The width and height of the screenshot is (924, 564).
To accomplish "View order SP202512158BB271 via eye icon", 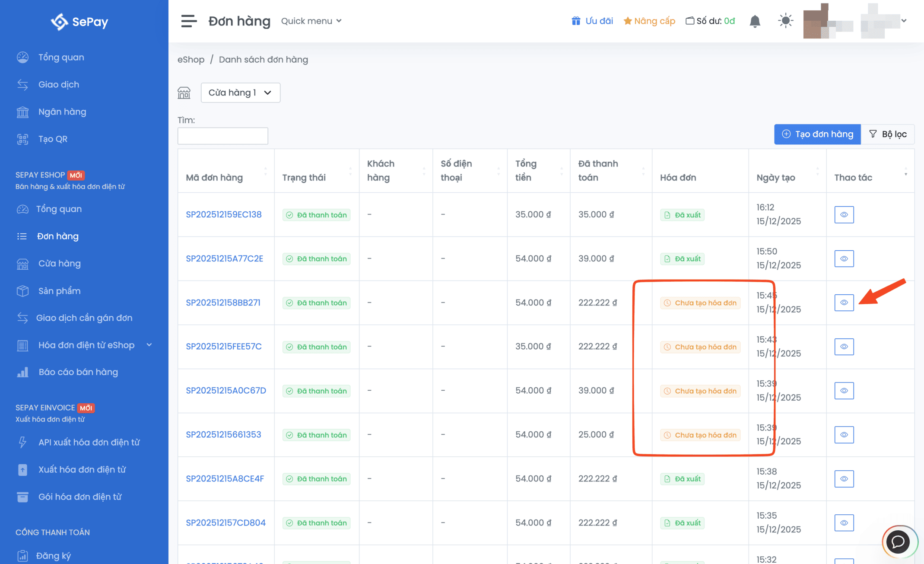I will click(844, 303).
